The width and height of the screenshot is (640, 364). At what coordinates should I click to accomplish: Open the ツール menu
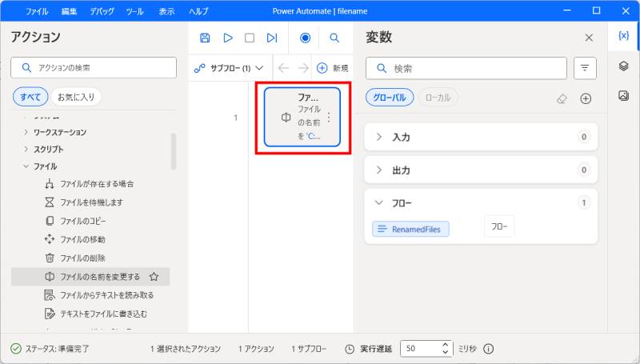pyautogui.click(x=134, y=11)
